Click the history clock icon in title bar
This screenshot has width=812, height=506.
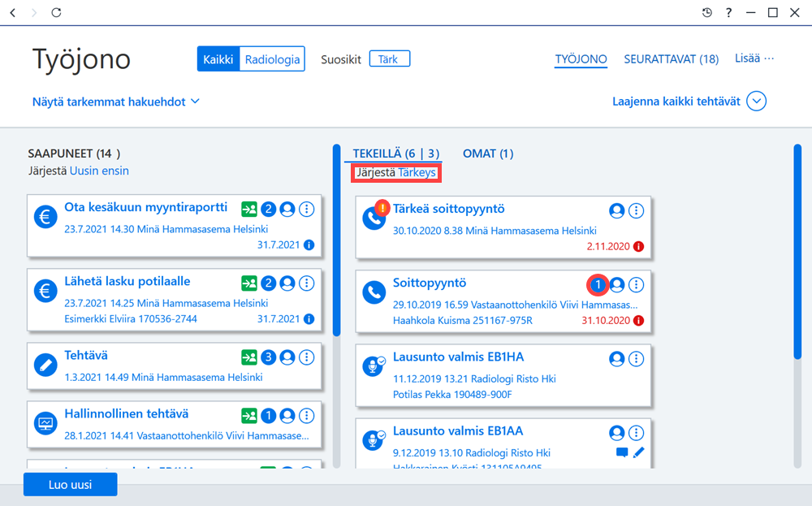pos(707,12)
